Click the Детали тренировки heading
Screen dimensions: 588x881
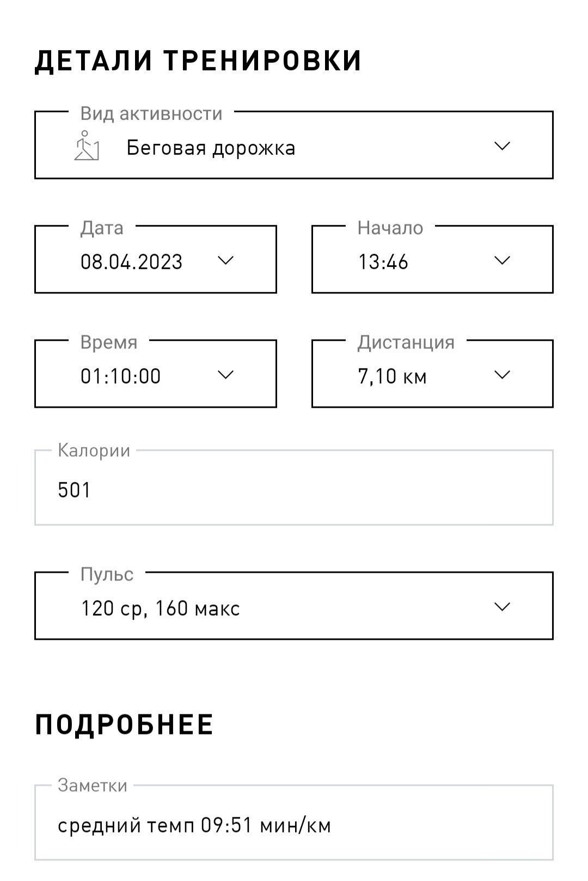click(198, 60)
